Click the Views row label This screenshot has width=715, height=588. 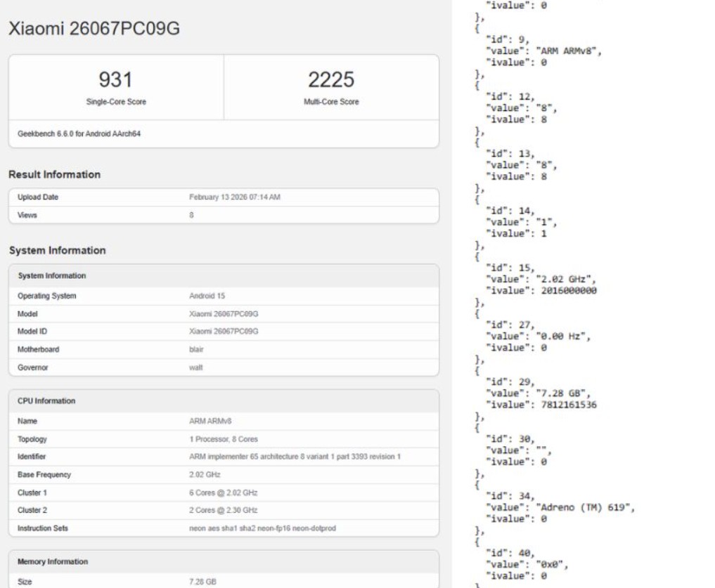click(27, 215)
